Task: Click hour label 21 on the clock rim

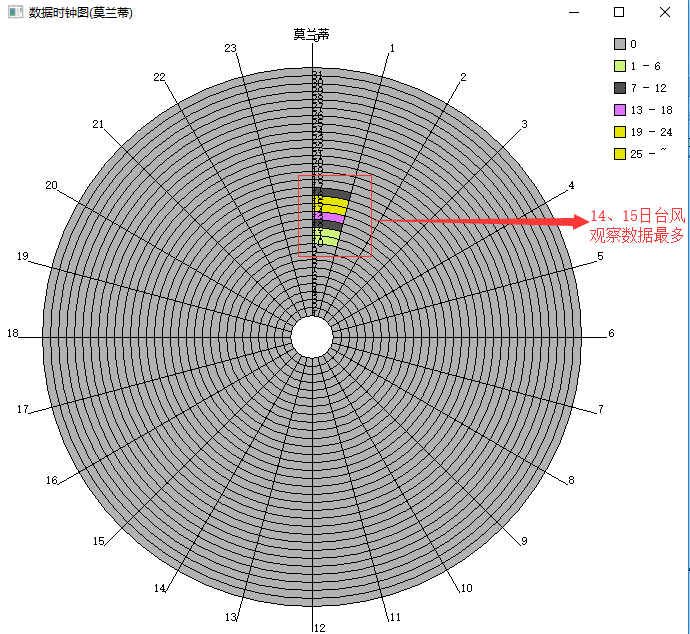Action: pyautogui.click(x=98, y=124)
